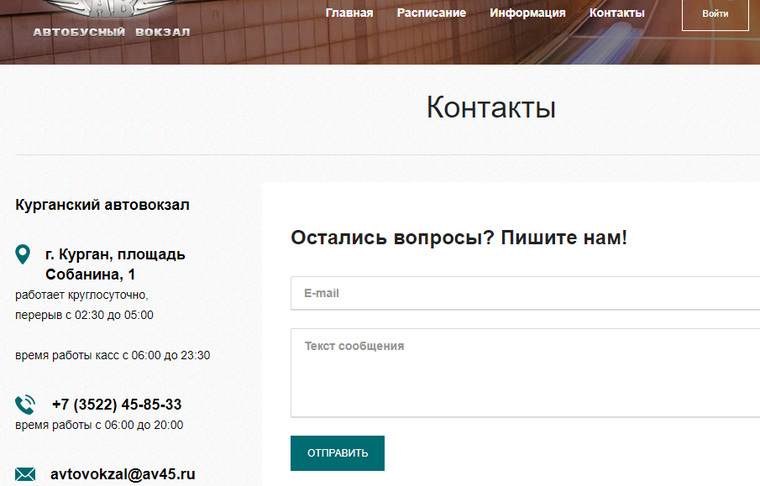Viewport: 760px width, 486px height.
Task: Click the telephone handset icon
Action: tap(25, 405)
